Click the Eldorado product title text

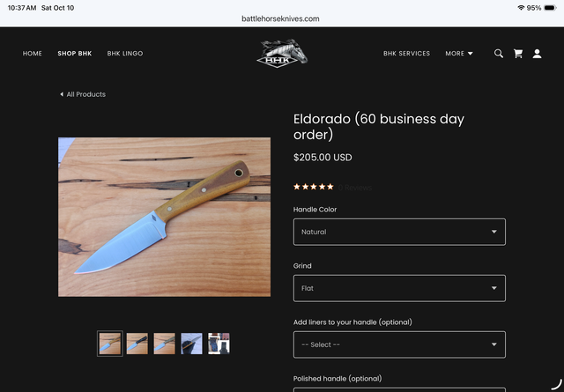(379, 127)
